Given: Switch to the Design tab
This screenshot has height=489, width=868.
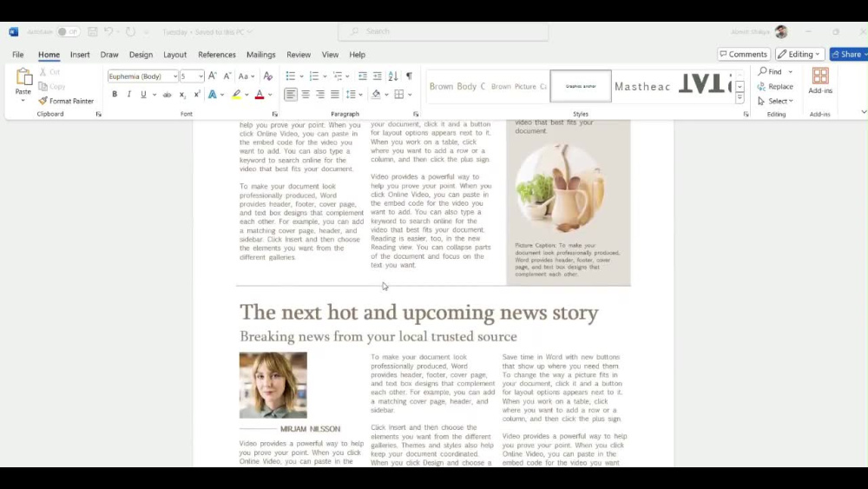Looking at the screenshot, I should tap(141, 54).
